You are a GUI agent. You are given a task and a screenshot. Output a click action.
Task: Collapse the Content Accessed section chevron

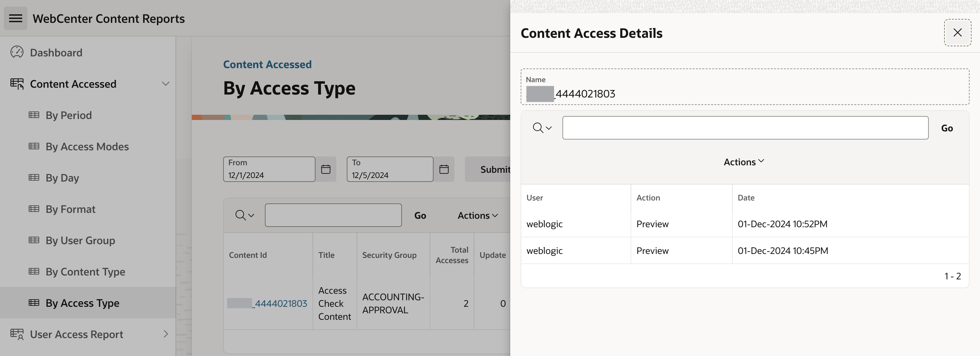165,84
